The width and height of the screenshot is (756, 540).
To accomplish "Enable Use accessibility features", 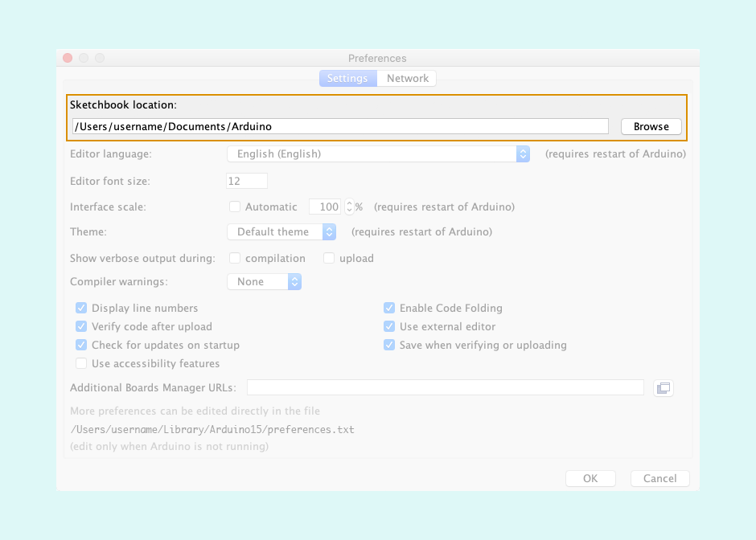I will click(81, 363).
